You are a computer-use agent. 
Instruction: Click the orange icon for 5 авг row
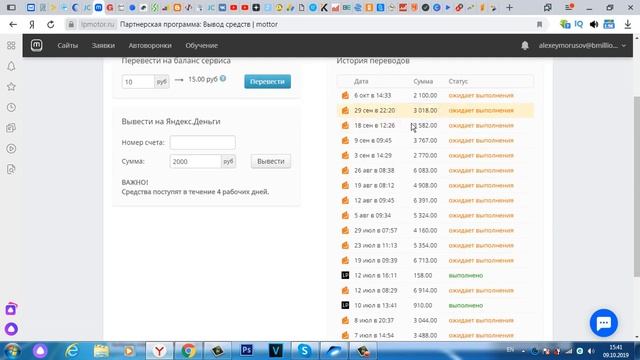pos(345,215)
